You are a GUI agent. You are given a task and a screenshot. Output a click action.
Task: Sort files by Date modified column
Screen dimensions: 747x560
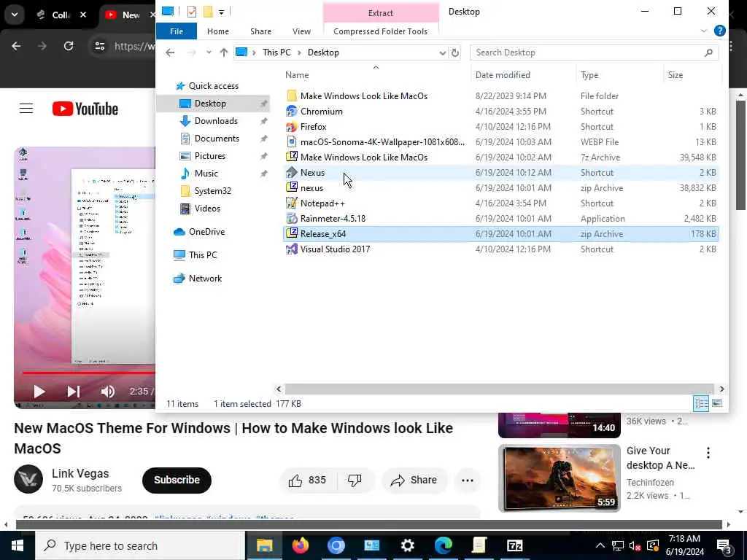[523, 75]
